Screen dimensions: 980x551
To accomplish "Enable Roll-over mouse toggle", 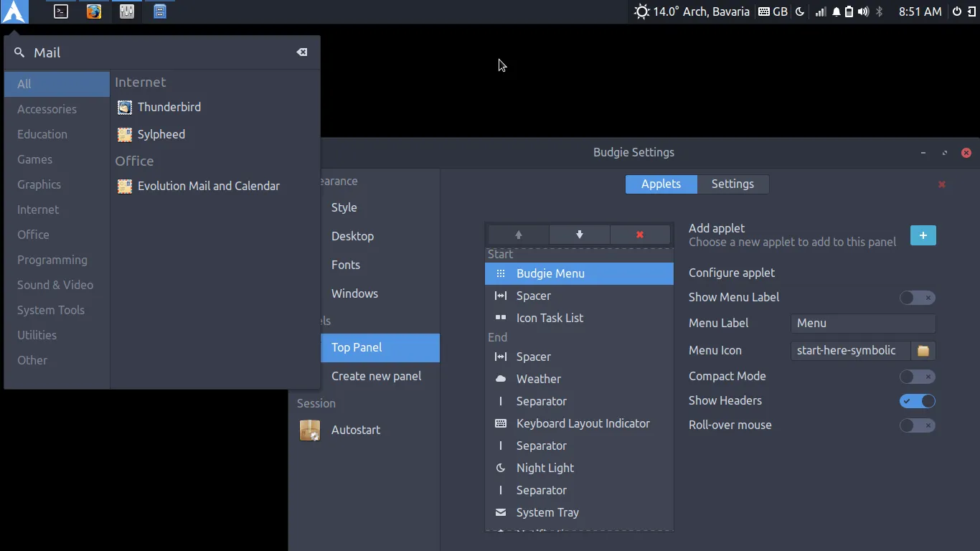I will pos(917,425).
